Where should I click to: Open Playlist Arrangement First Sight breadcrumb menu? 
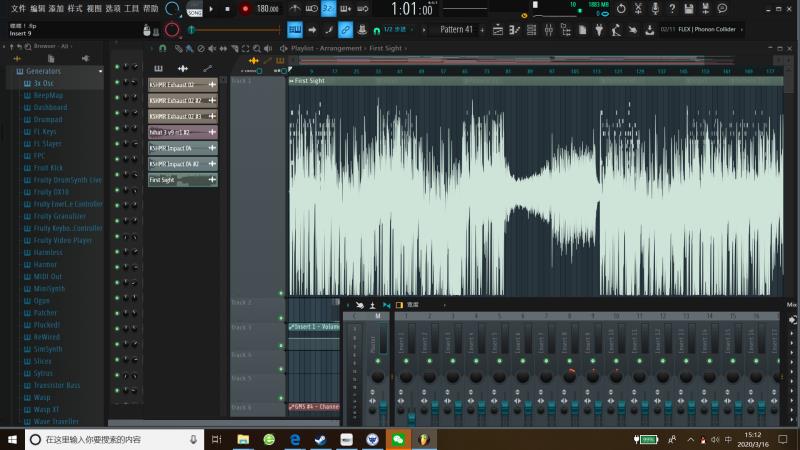349,48
